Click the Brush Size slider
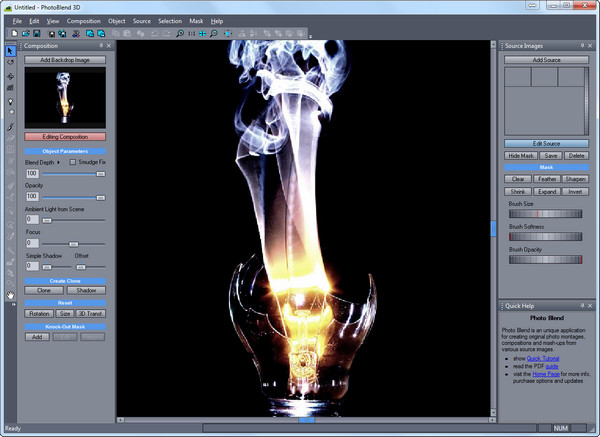600x437 pixels. click(x=546, y=212)
